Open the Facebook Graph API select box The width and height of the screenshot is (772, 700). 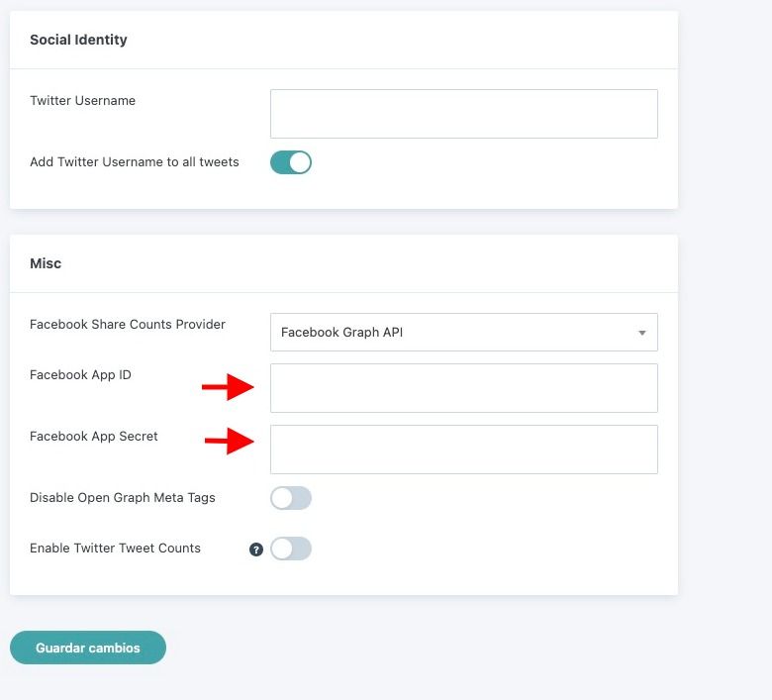pos(464,332)
